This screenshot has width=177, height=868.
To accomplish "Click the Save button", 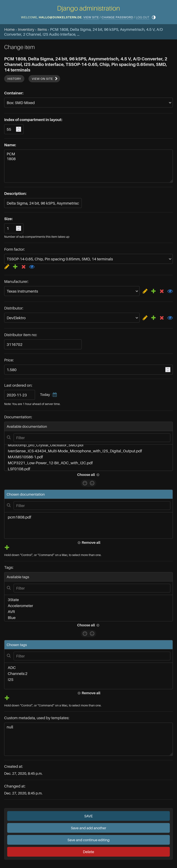I will (x=88, y=816).
